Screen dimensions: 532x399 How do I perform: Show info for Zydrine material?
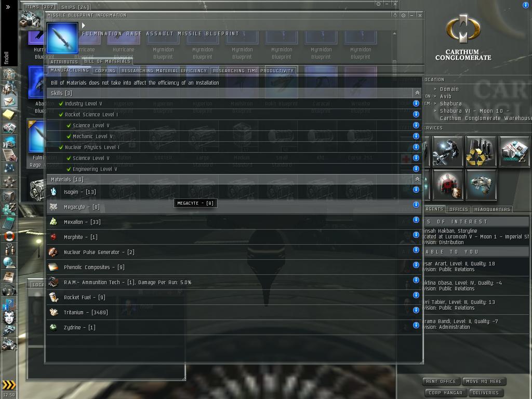[x=416, y=325]
